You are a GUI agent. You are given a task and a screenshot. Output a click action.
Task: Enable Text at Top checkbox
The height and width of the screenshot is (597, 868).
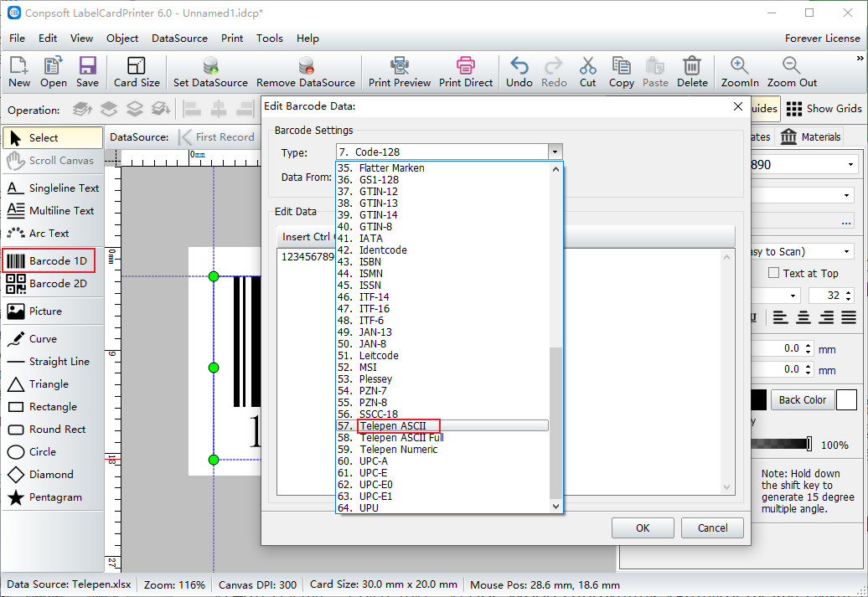pos(773,273)
